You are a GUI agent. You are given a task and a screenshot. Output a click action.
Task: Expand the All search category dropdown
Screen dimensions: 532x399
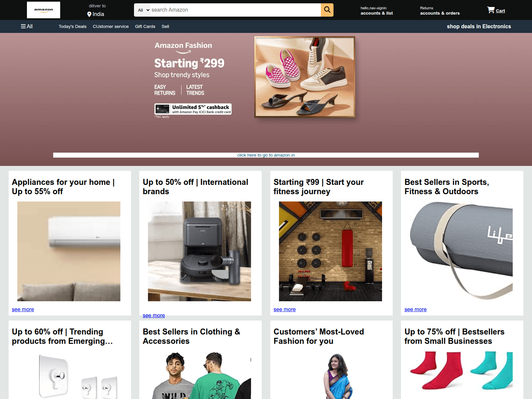pyautogui.click(x=144, y=10)
